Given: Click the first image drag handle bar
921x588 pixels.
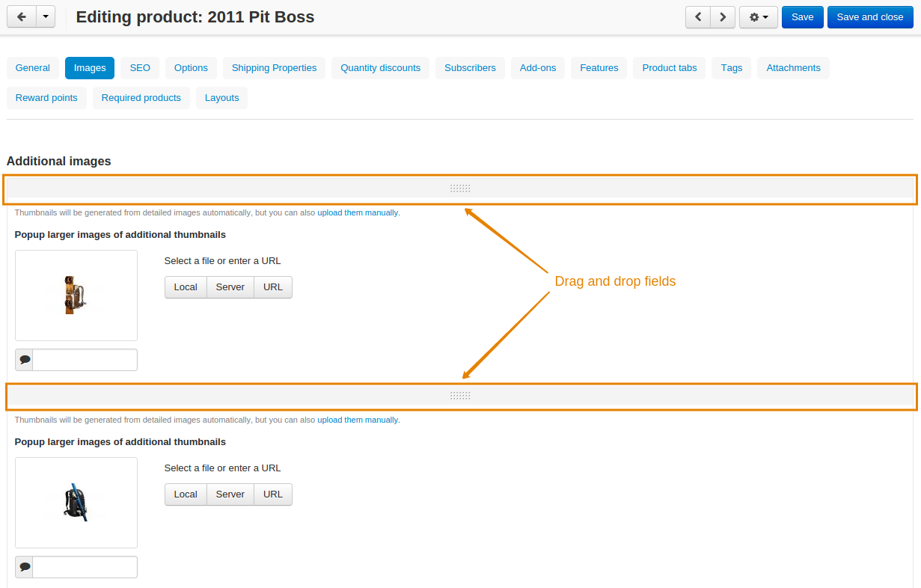Looking at the screenshot, I should (460, 189).
